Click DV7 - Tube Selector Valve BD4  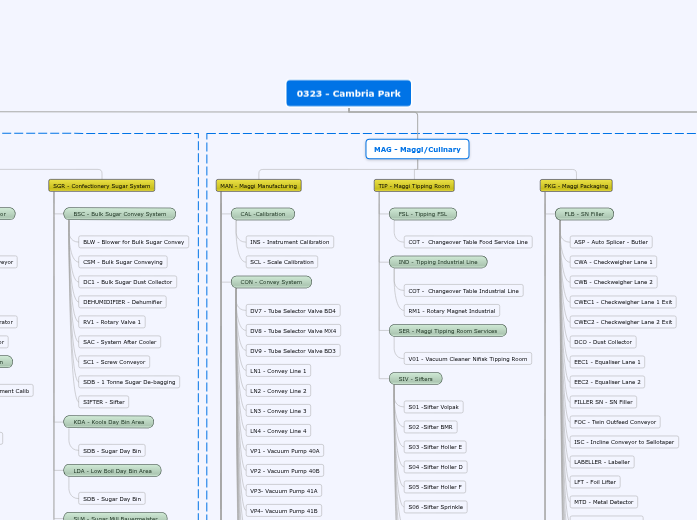tap(293, 311)
